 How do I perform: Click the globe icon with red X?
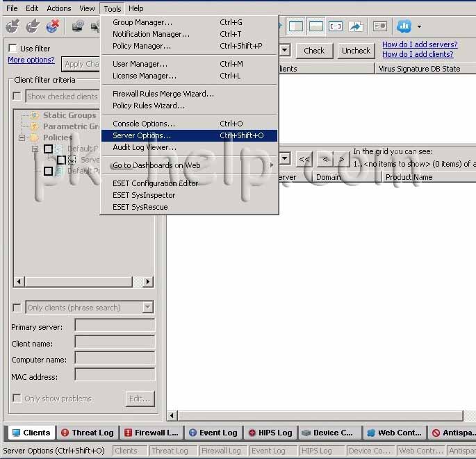[53, 26]
